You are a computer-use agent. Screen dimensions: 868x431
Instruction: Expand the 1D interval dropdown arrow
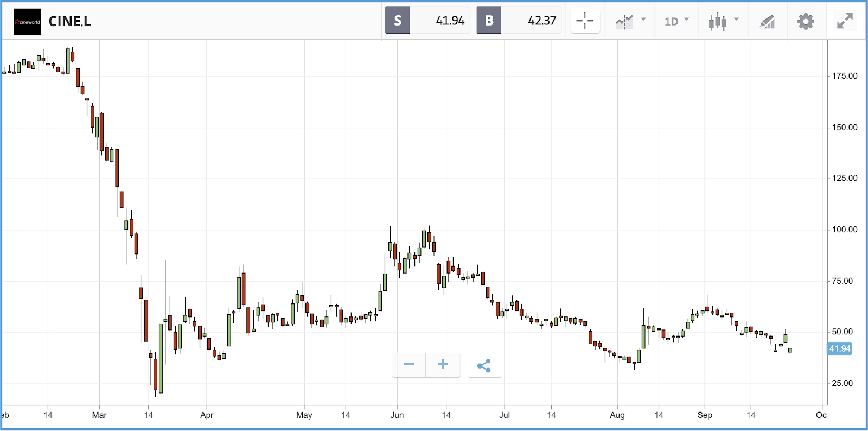tap(686, 19)
